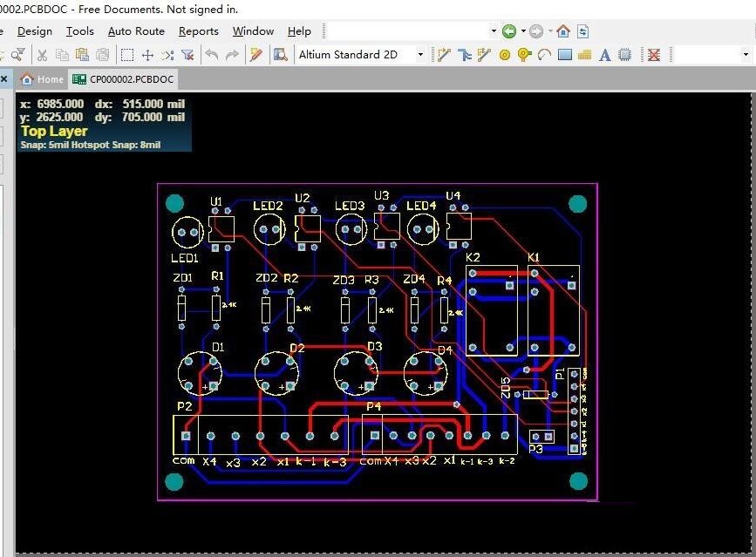
Task: Click the refresh page icon
Action: click(x=582, y=31)
